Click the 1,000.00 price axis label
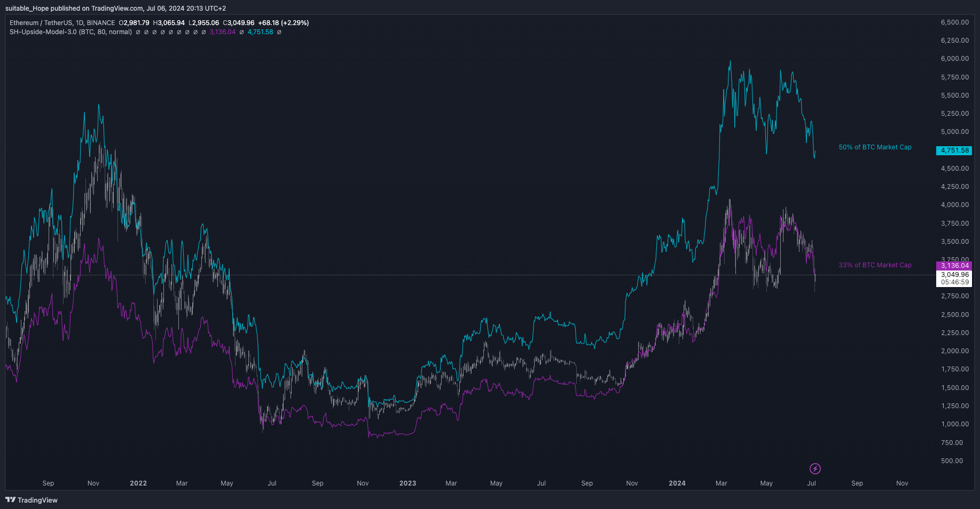The width and height of the screenshot is (980, 509). coord(955,424)
